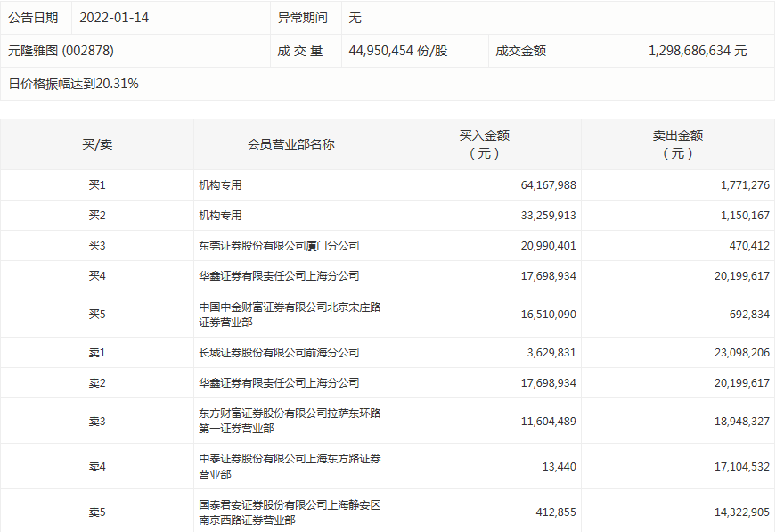Select sell amount 470,412
The height and width of the screenshot is (532, 776).
pos(749,245)
